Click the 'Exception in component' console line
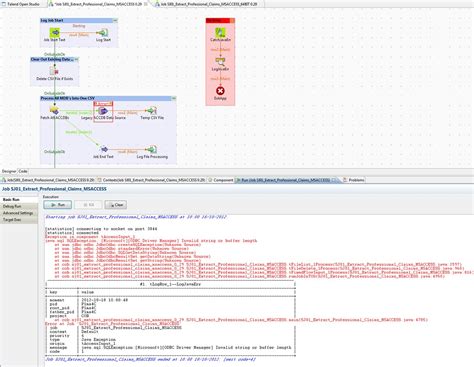 90,237
